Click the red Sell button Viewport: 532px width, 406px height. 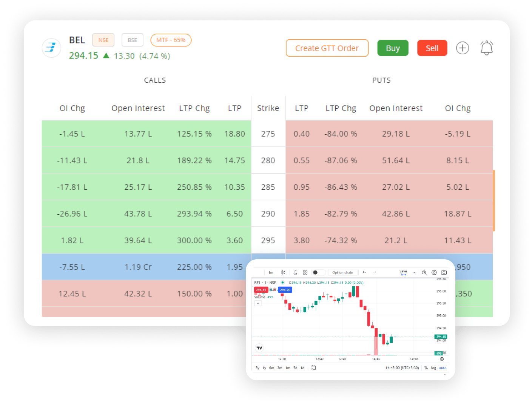432,48
